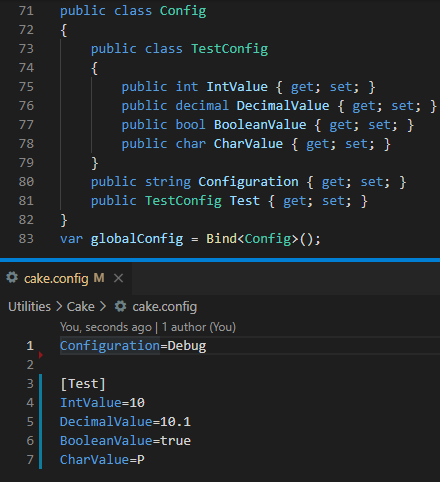The height and width of the screenshot is (482, 440).
Task: Click red change marker below line 1
Action: coord(41,355)
